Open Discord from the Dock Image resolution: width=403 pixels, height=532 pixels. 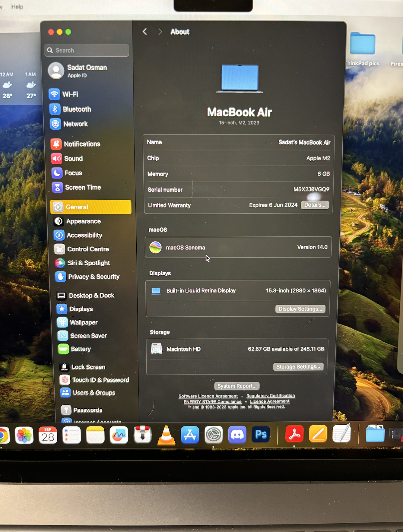point(237,435)
